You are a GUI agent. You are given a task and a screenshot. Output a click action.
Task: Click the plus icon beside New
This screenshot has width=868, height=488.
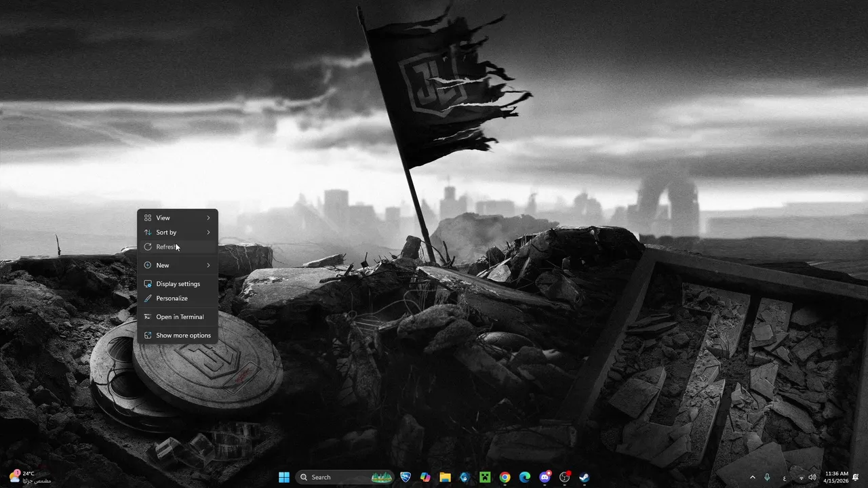coord(148,265)
